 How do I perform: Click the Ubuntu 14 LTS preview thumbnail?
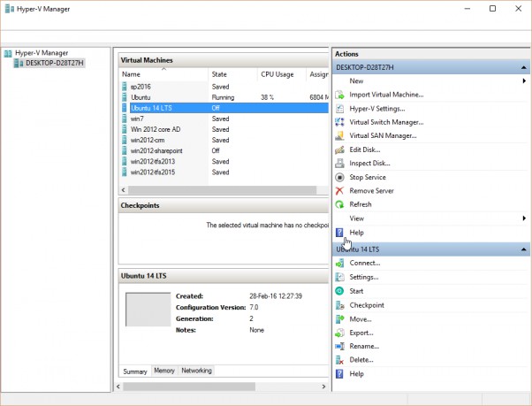click(148, 310)
